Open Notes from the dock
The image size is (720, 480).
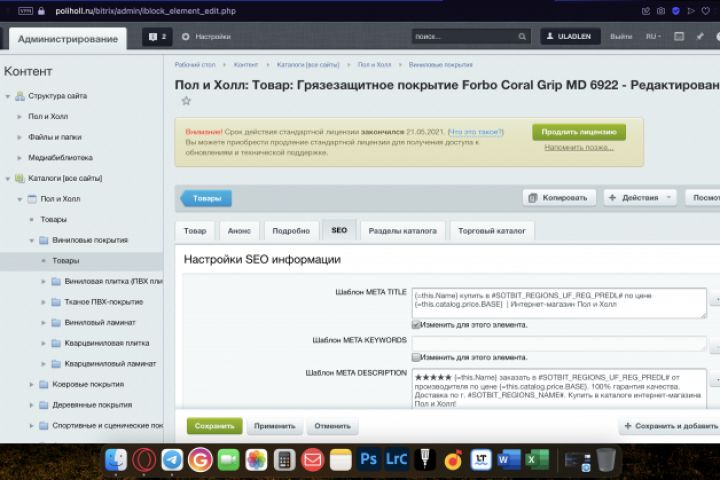[341, 460]
